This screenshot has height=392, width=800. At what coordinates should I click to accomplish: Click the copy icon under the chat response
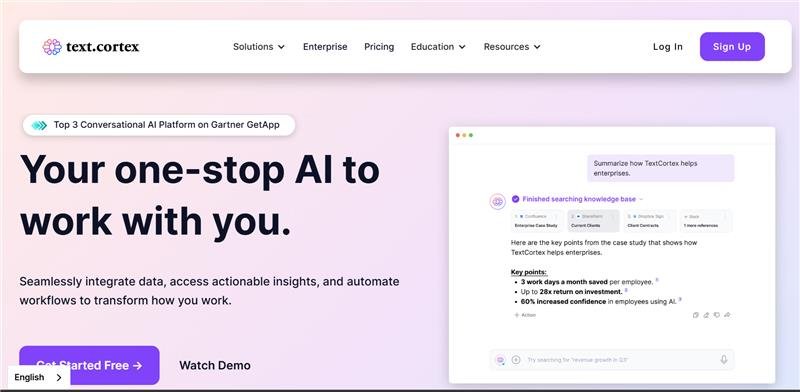point(695,315)
